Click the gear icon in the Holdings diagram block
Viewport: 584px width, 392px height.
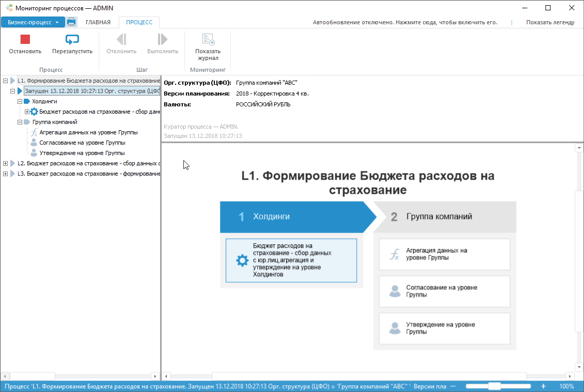coord(242,260)
